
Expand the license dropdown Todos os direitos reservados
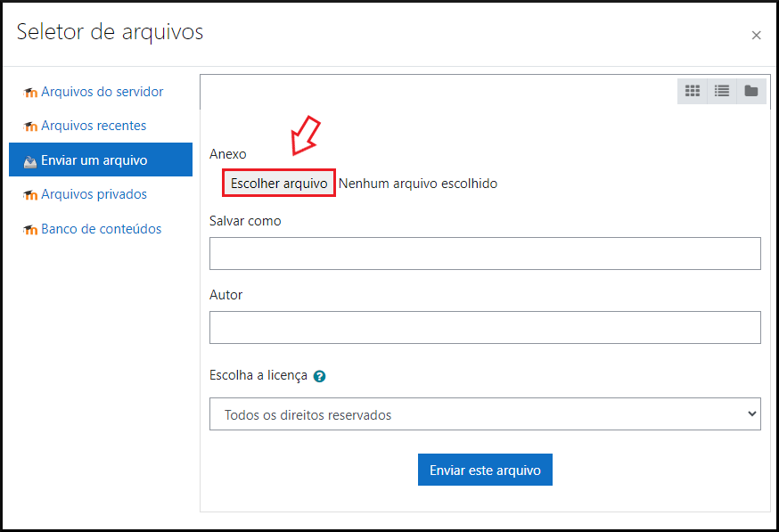pos(485,414)
